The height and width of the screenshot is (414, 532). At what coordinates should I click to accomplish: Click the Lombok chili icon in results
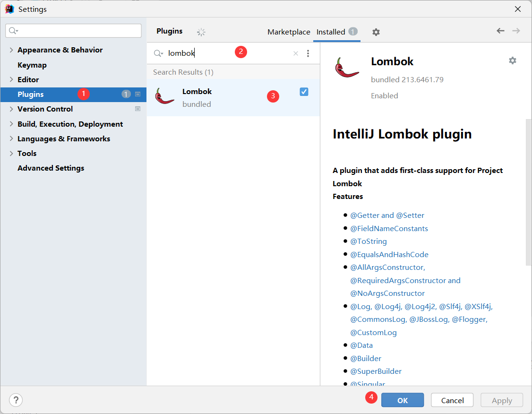[x=164, y=96]
